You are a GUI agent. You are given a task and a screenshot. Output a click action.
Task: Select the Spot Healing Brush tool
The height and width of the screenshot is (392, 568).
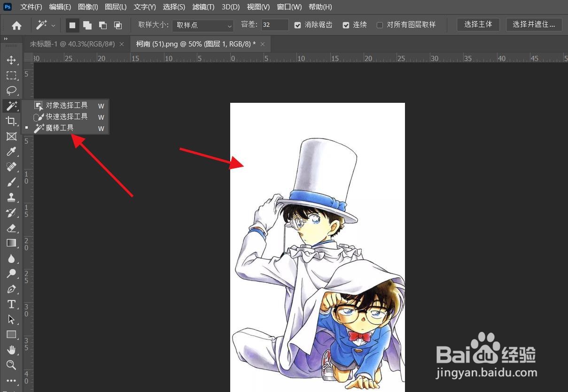11,167
